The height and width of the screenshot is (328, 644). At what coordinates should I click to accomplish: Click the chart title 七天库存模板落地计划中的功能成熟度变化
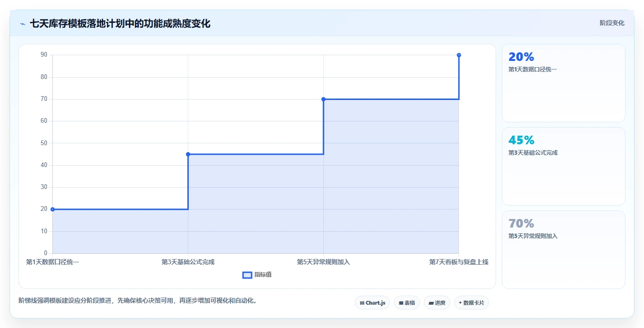pyautogui.click(x=120, y=24)
